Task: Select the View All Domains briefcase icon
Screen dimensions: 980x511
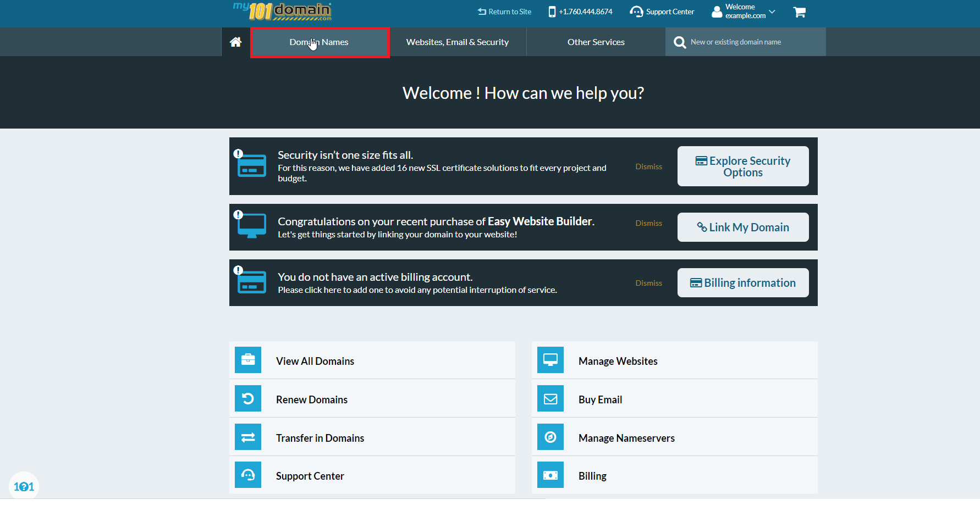Action: pyautogui.click(x=248, y=360)
